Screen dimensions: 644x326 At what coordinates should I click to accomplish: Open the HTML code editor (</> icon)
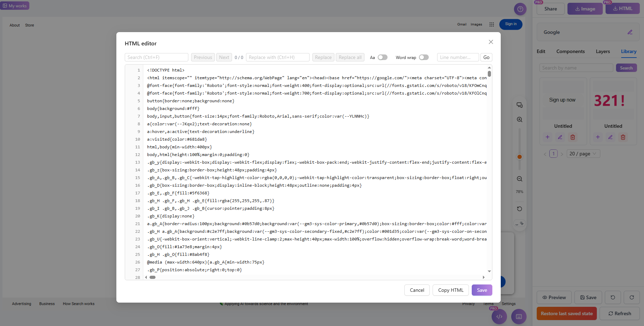pos(499,317)
